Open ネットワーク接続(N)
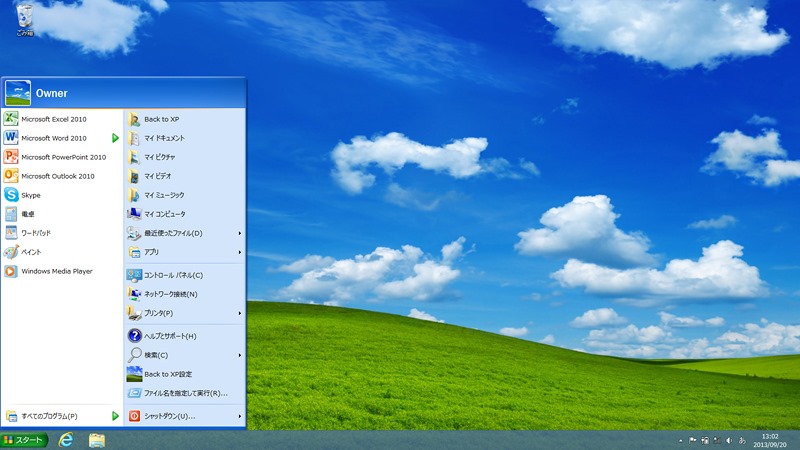 [185, 294]
